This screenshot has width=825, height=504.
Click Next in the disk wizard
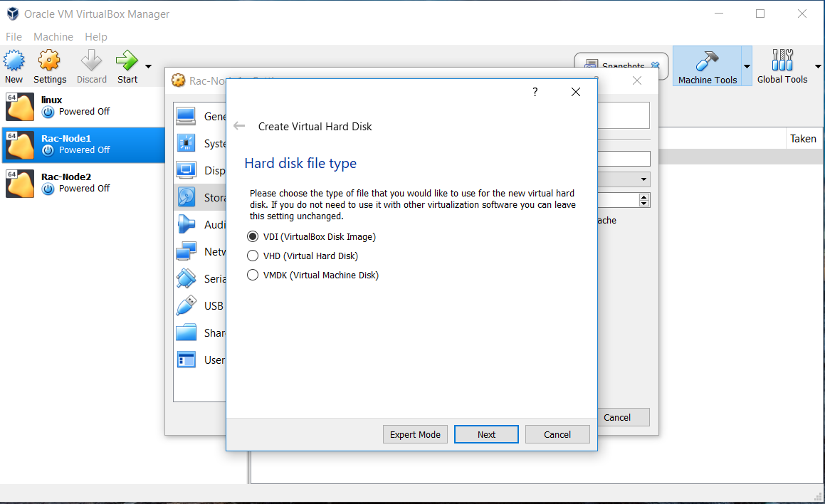point(486,434)
